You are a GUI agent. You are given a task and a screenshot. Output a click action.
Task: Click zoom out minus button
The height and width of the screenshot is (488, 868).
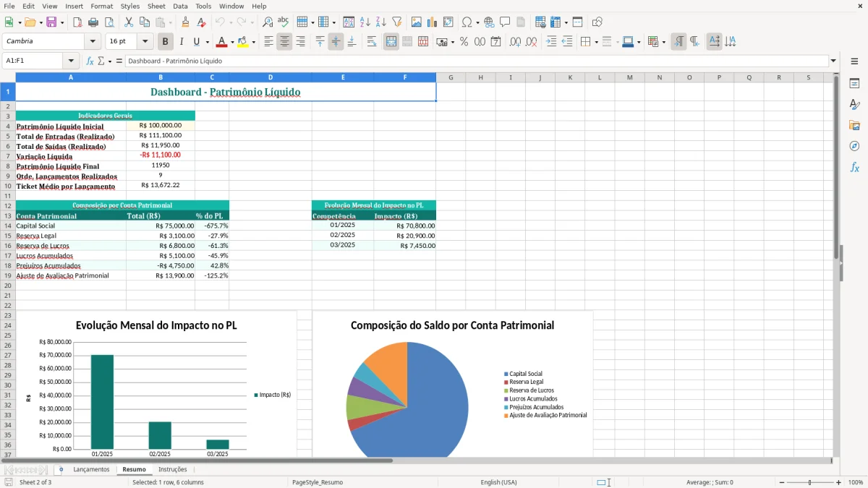tap(782, 482)
